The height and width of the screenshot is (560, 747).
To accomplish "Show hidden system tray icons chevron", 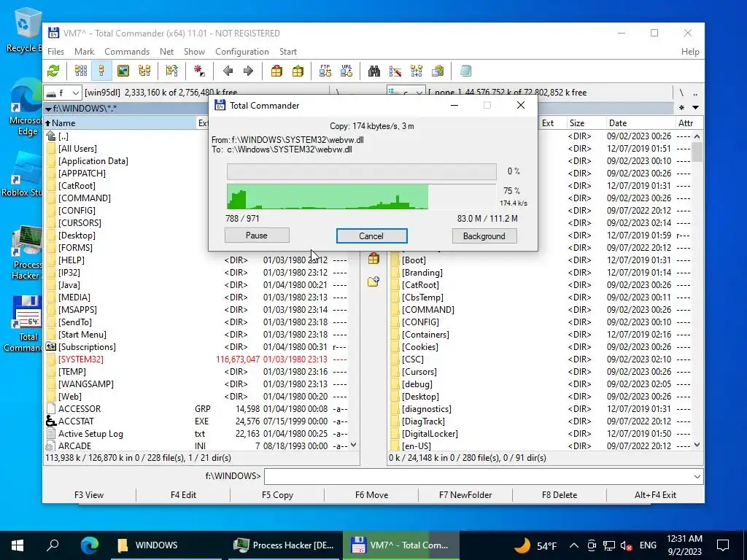I will click(x=574, y=545).
